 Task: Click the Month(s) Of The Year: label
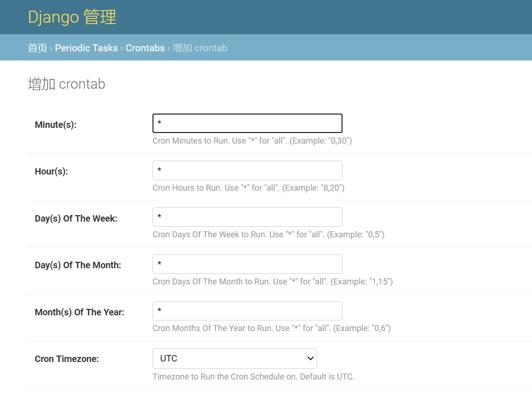(x=79, y=312)
